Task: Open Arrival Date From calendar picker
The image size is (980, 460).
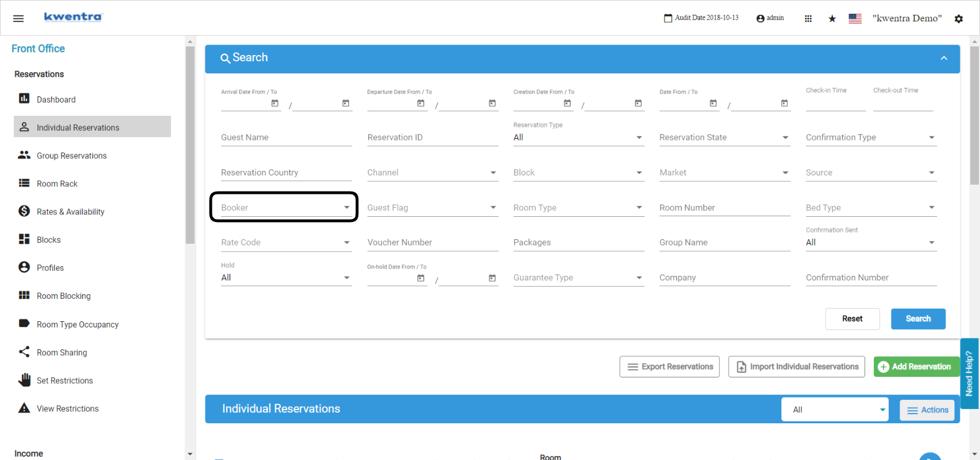Action: pyautogui.click(x=275, y=103)
